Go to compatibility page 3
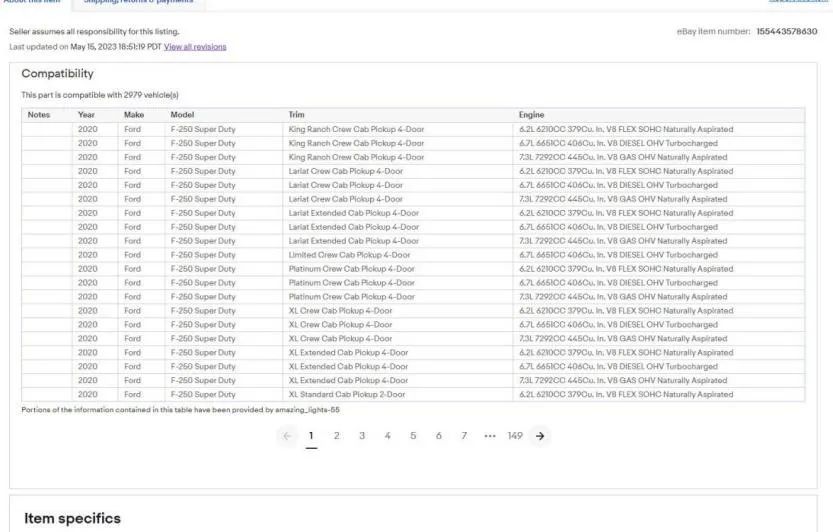 362,436
